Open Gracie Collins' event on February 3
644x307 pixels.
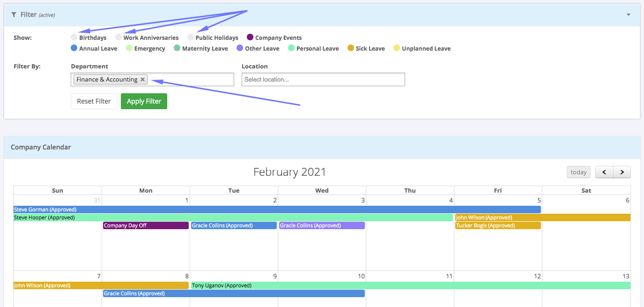pyautogui.click(x=322, y=225)
